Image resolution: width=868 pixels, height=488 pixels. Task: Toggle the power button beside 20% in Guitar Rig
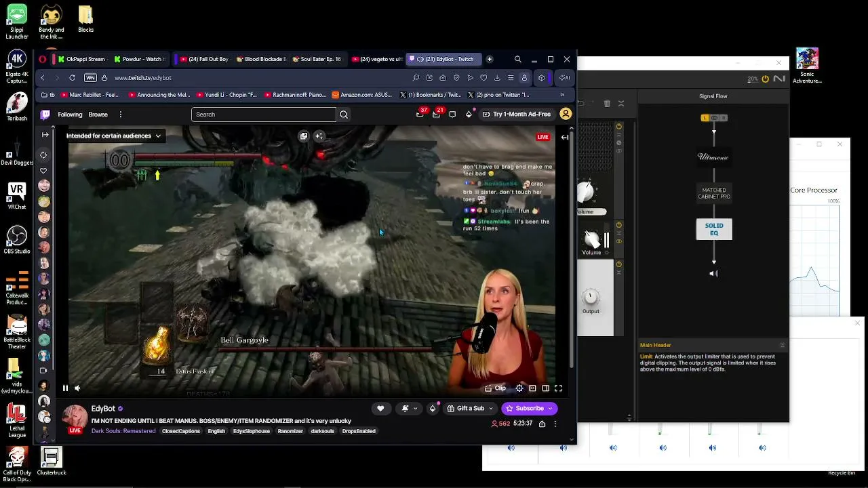766,79
